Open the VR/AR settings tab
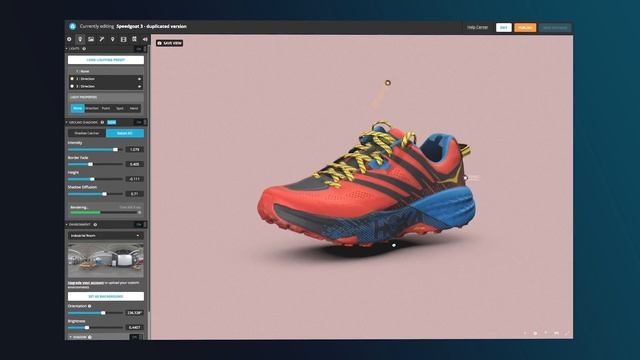Screen dimensions: 640x360 pos(134,39)
